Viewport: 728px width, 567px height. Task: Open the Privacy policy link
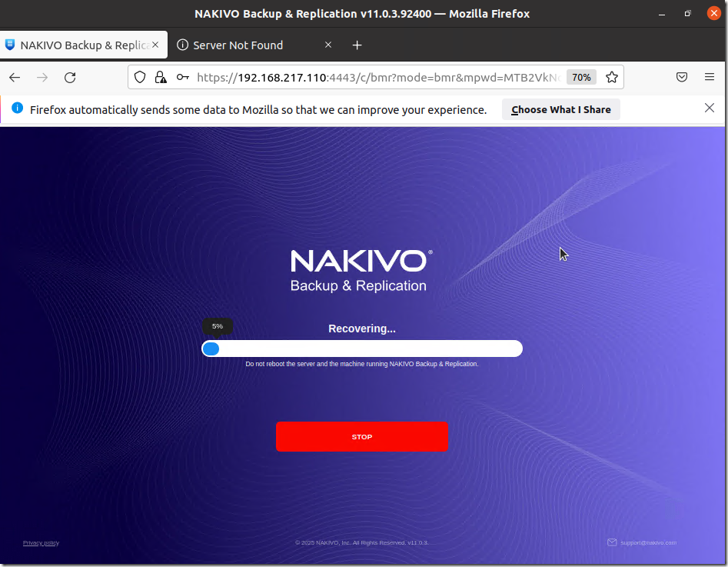pyautogui.click(x=41, y=542)
